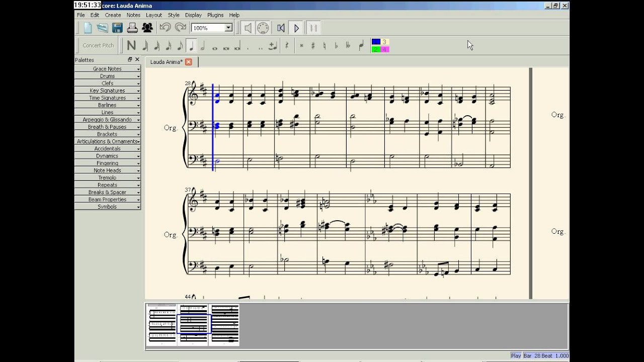Add a single augmentation dot
The width and height of the screenshot is (644, 362).
tap(248, 48)
